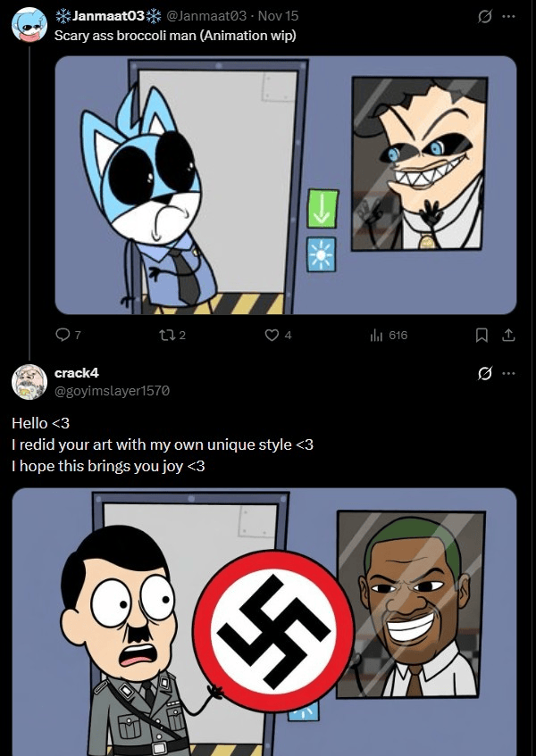Click the Grok icon on Janmaat03's post
Image resolution: width=536 pixels, height=756 pixels.
[x=487, y=16]
